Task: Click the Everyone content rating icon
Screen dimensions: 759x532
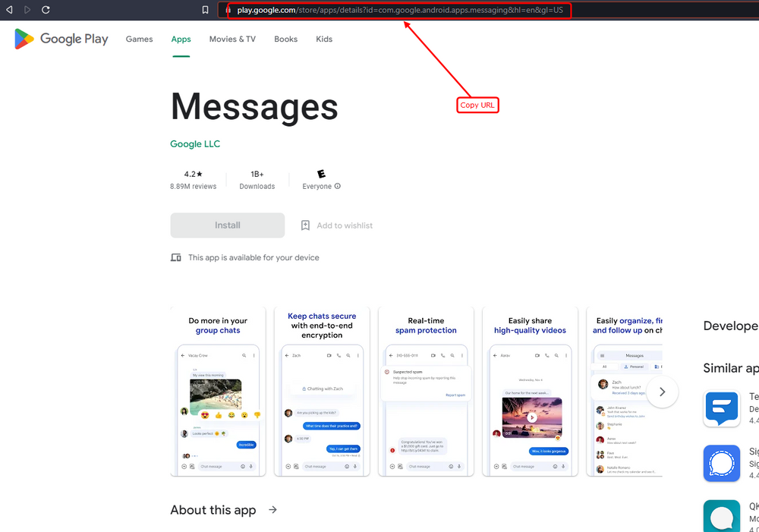Action: (321, 174)
